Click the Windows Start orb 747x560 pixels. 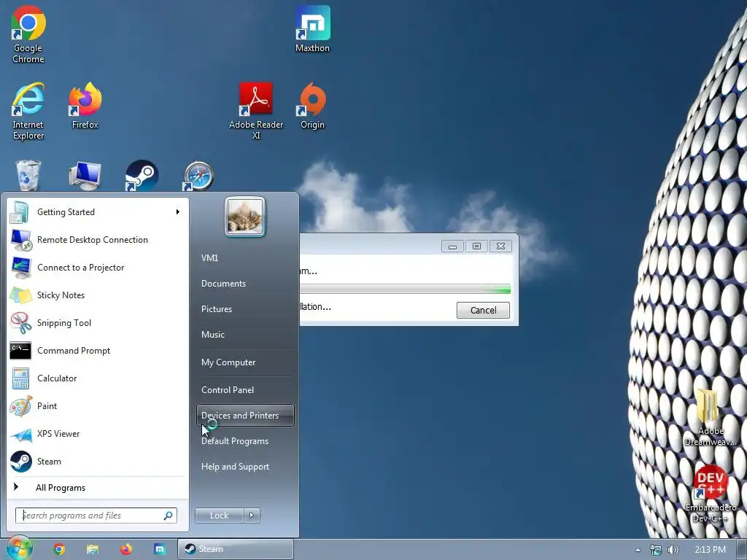19,548
